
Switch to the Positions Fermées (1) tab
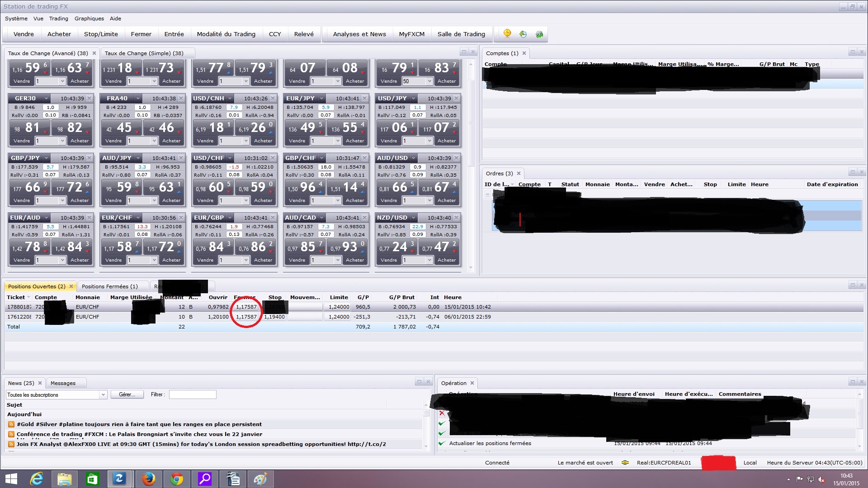tap(109, 286)
